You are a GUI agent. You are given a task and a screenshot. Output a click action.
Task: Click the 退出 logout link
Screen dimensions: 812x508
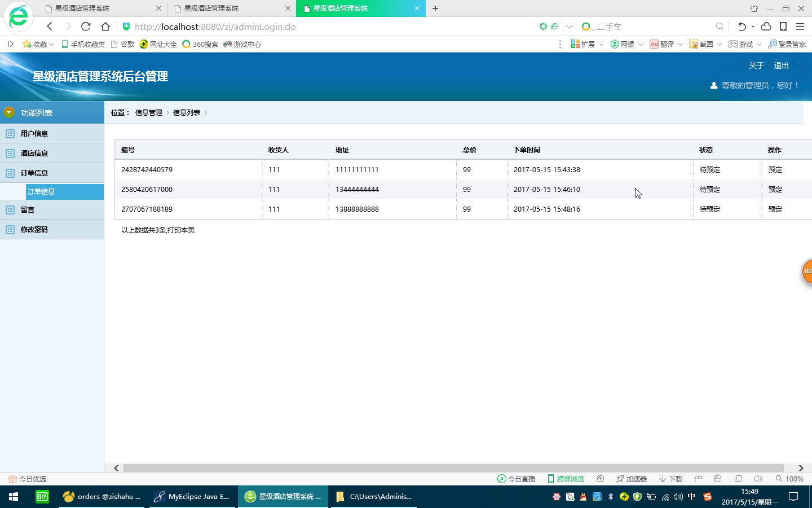[781, 65]
